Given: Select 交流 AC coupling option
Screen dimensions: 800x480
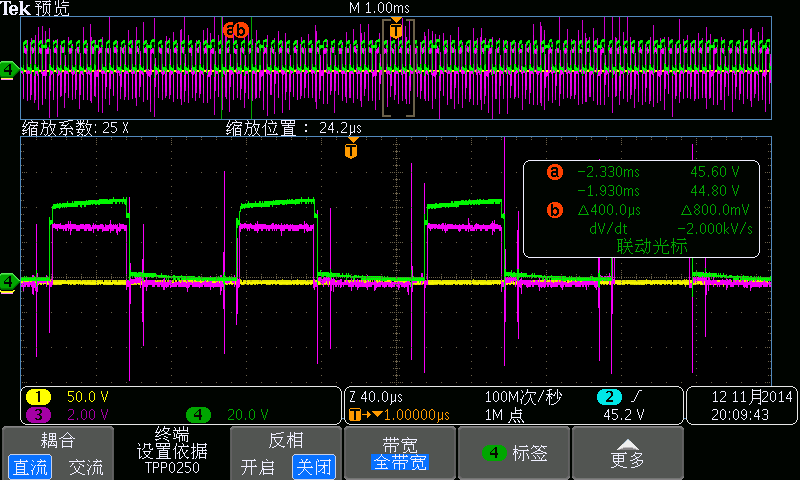Looking at the screenshot, I should tap(86, 467).
